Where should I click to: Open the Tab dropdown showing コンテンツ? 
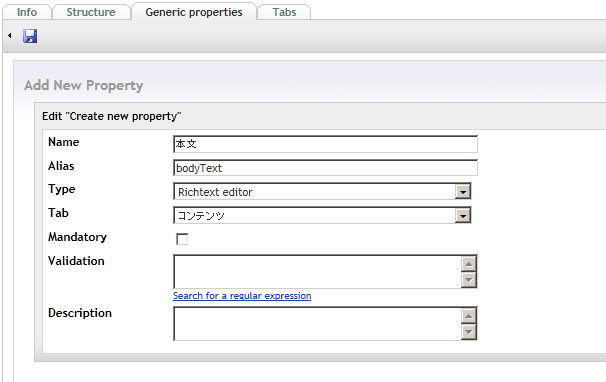click(x=322, y=215)
